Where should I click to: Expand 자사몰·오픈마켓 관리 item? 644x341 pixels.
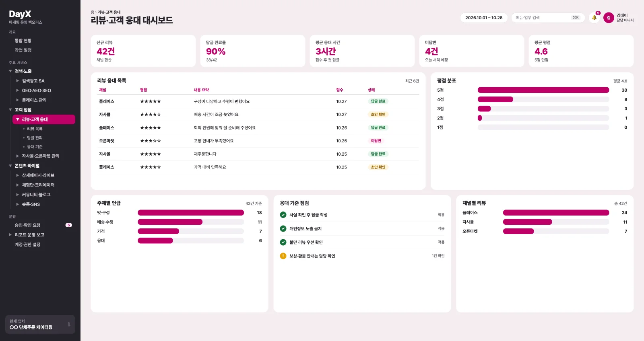pyautogui.click(x=18, y=156)
